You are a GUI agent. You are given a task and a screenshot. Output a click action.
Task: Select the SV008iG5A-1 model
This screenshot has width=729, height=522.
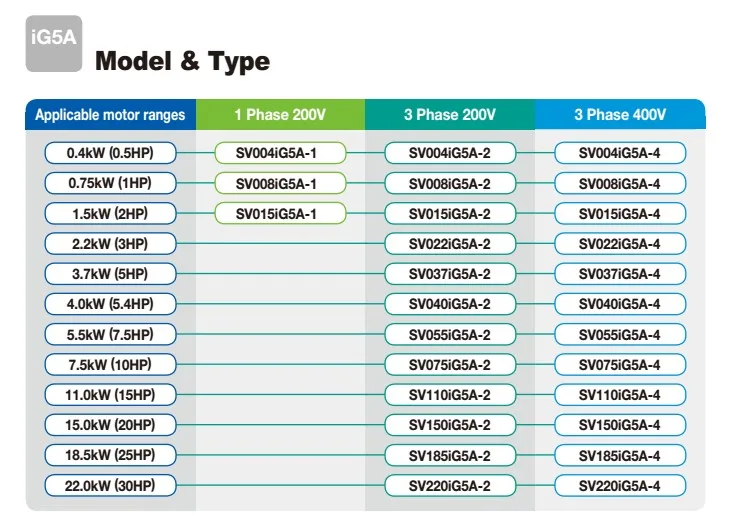pyautogui.click(x=280, y=184)
